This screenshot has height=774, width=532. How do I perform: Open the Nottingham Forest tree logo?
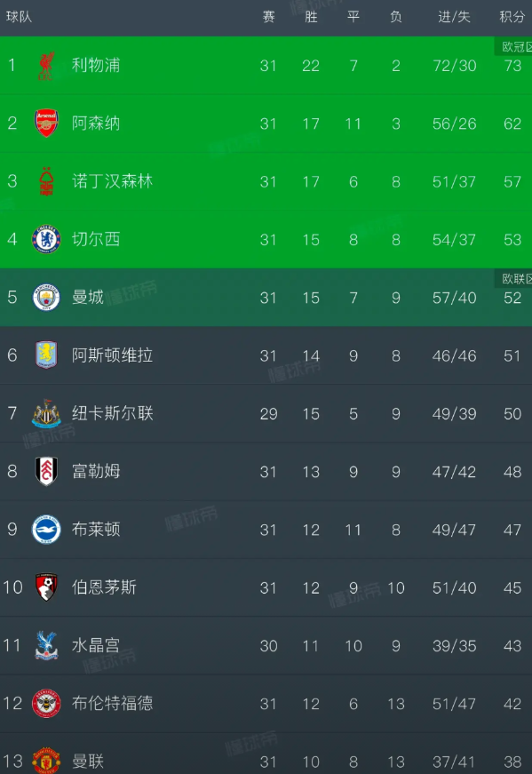pyautogui.click(x=46, y=181)
